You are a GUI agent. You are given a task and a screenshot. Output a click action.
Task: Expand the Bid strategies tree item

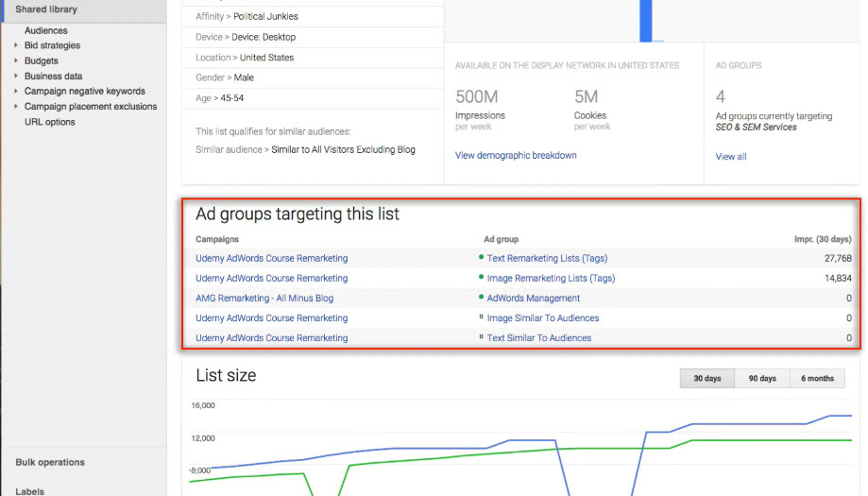pyautogui.click(x=16, y=45)
